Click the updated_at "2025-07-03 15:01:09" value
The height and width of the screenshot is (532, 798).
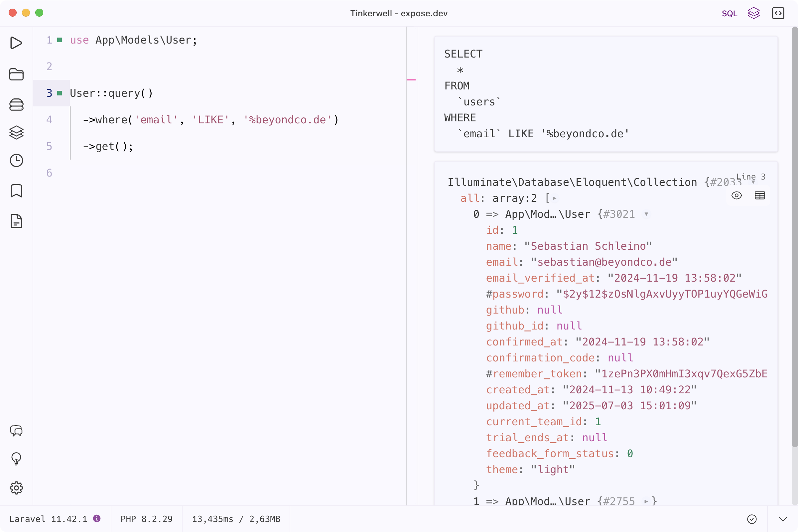[x=629, y=405]
